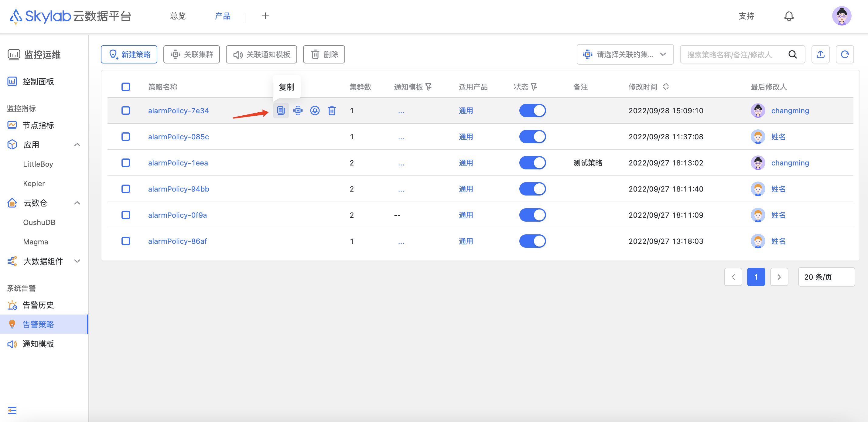868x422 pixels.
Task: Open the alarmPolicy-94bb policy link
Action: [x=179, y=189]
